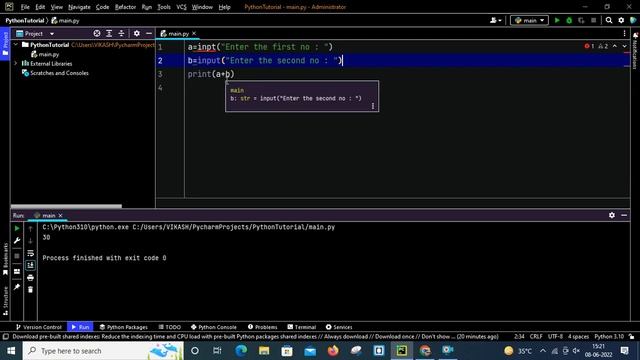Image resolution: width=640 pixels, height=360 pixels.
Task: Close the main run tab
Action: coord(60,216)
